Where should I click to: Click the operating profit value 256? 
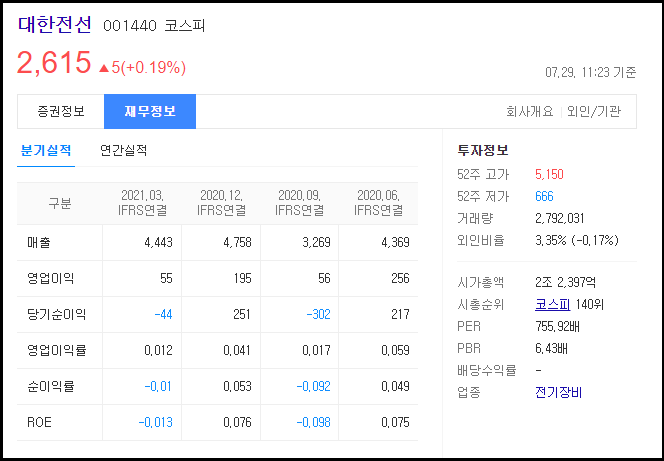[401, 279]
